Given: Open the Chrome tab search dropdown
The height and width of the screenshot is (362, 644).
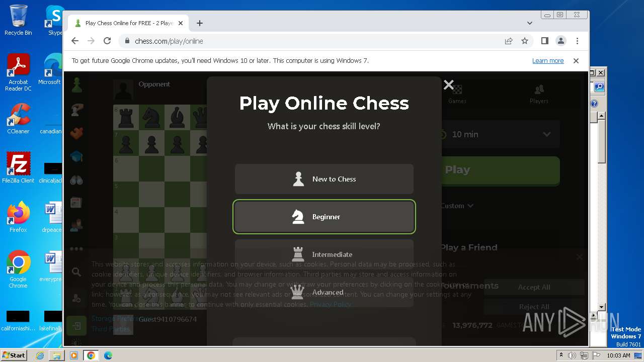Looking at the screenshot, I should pos(530,23).
